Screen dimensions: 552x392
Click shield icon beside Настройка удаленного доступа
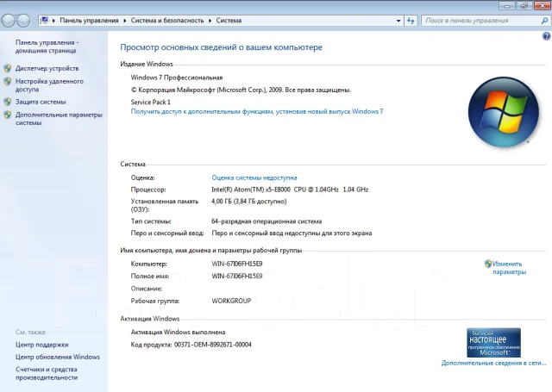8,81
